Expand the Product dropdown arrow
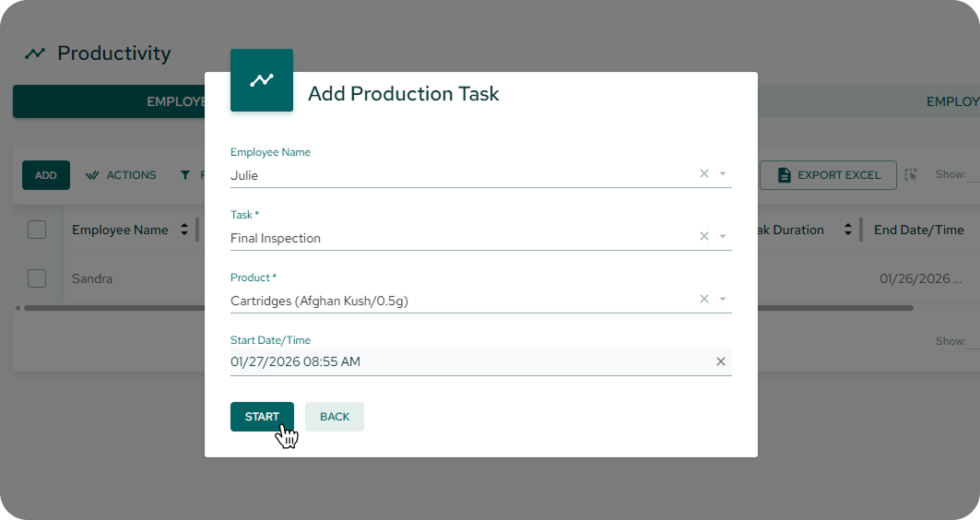The width and height of the screenshot is (980, 520). [723, 299]
